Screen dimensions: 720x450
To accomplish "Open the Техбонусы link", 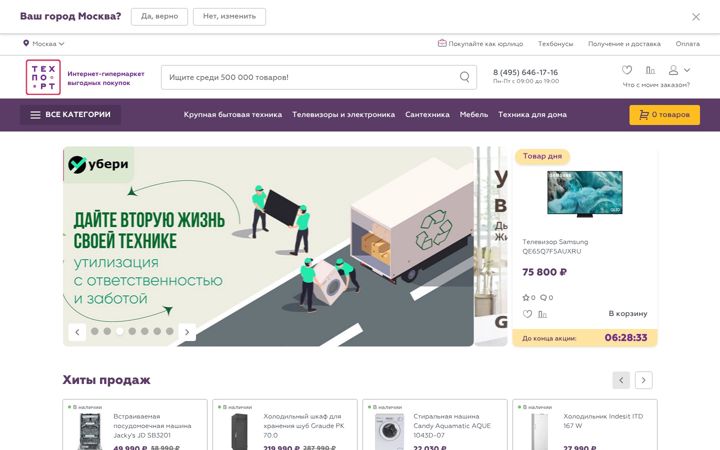I will pos(555,44).
